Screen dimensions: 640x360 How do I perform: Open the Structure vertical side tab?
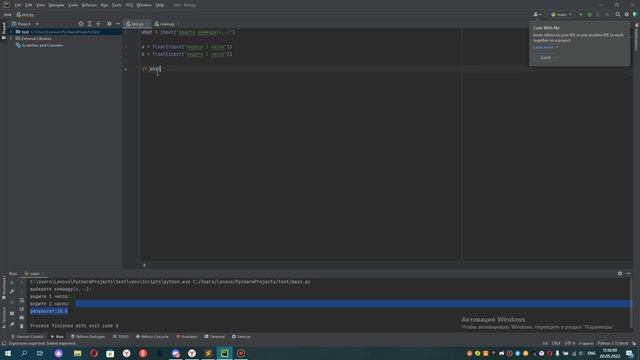click(4, 317)
